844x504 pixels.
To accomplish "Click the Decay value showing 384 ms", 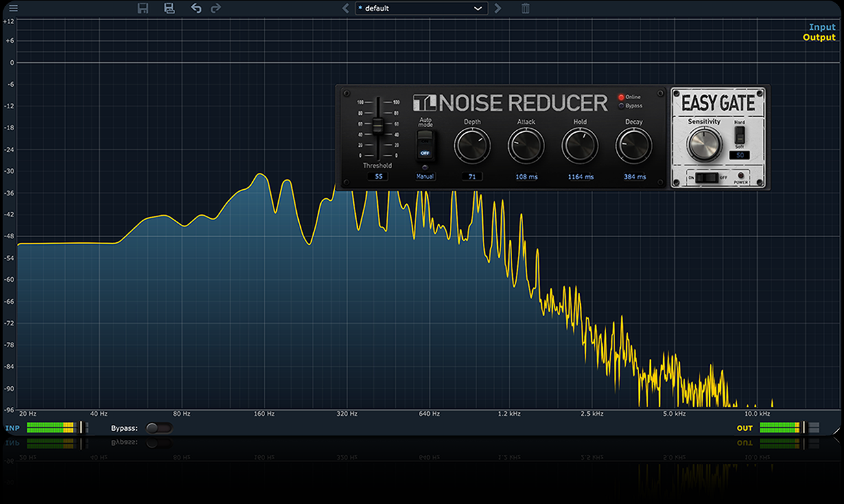I will click(635, 176).
